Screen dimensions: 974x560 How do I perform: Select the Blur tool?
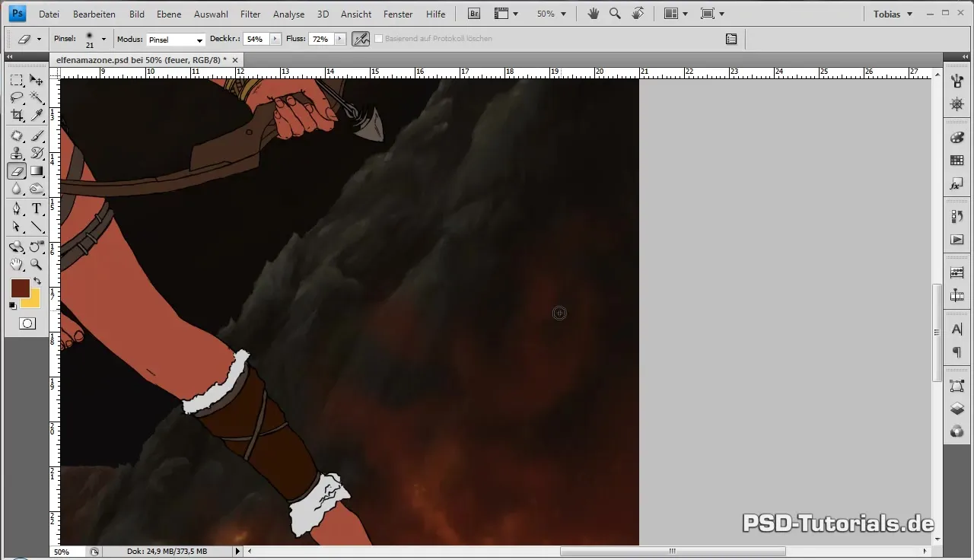(x=17, y=189)
